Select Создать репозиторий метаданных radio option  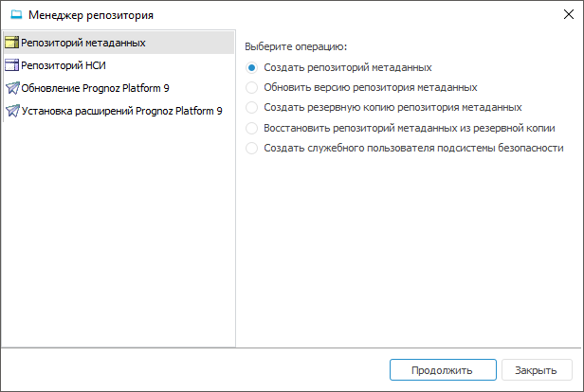(x=251, y=67)
